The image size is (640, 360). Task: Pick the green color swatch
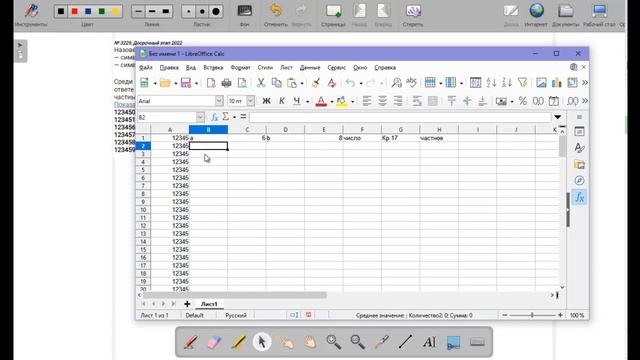102,11
